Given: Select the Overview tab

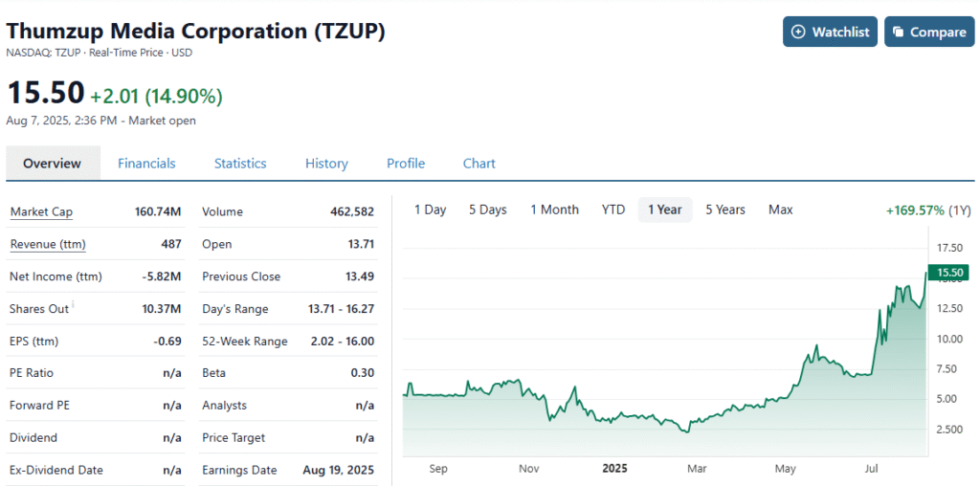Looking at the screenshot, I should pos(53,164).
